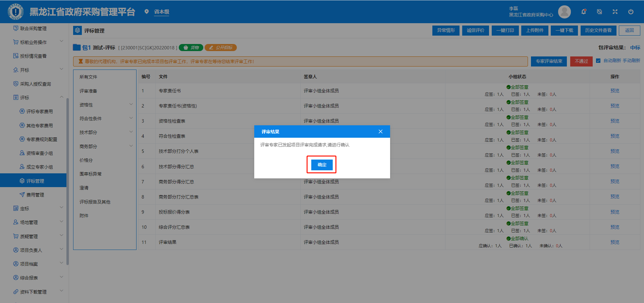Click the 成立专家小组 person icon
This screenshot has height=303, width=644.
click(22, 167)
